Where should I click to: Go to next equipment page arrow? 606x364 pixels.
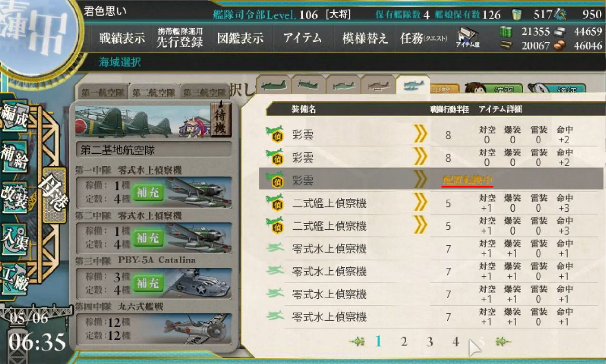503,342
